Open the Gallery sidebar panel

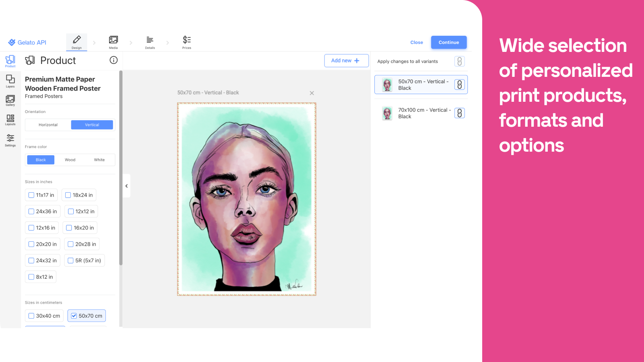10,101
